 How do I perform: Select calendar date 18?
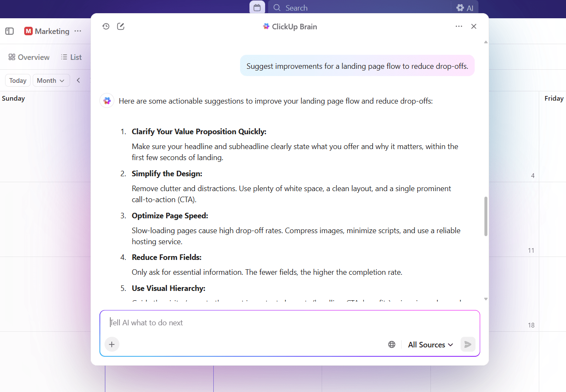click(531, 325)
